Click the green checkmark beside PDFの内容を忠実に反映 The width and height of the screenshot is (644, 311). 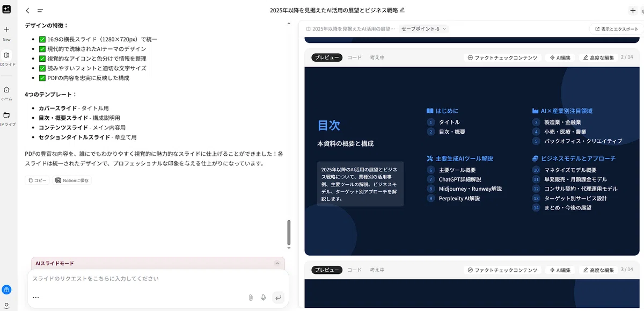42,78
